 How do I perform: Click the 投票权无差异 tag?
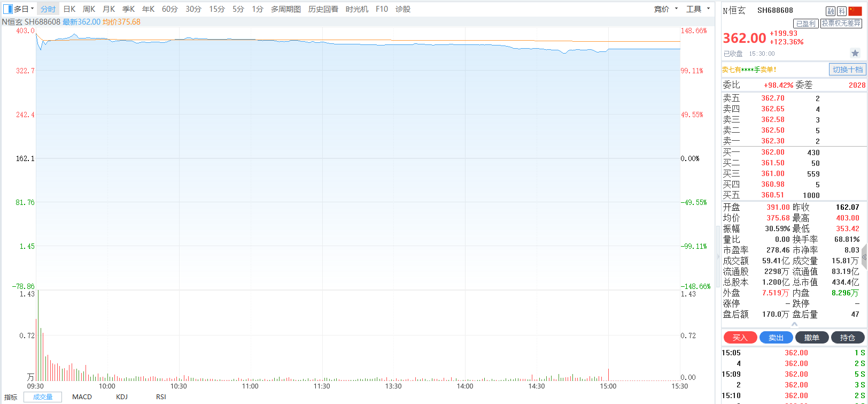(842, 24)
